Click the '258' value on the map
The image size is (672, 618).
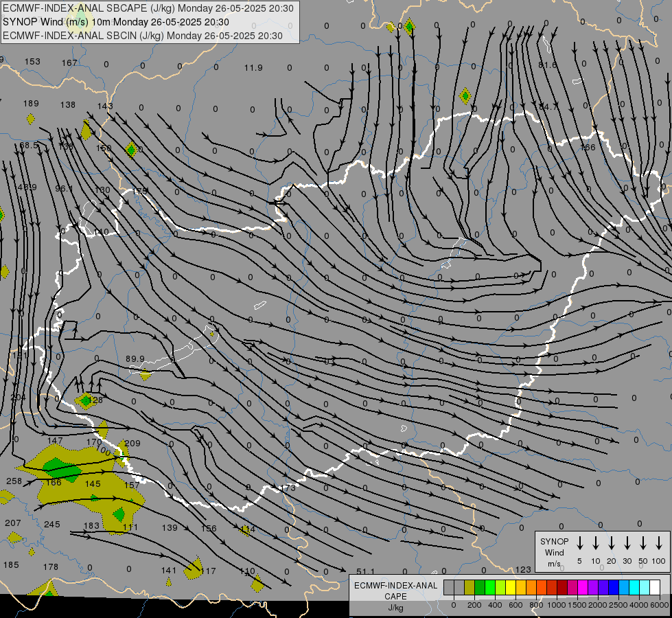(x=14, y=481)
